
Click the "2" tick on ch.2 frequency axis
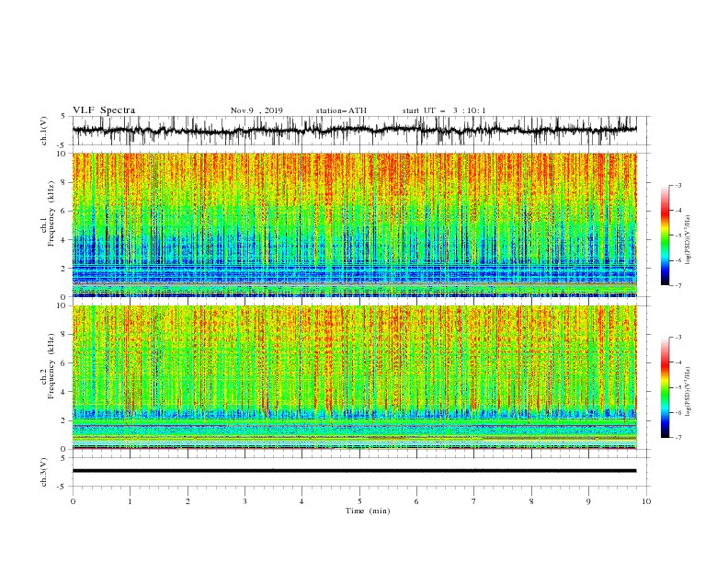coord(63,420)
